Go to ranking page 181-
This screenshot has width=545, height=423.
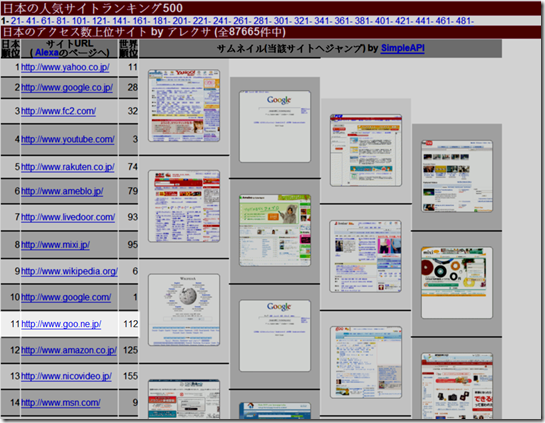[x=162, y=21]
